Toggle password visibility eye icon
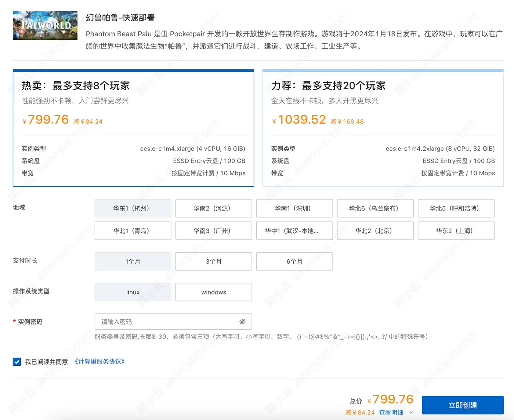The width and height of the screenshot is (514, 420). click(x=242, y=322)
